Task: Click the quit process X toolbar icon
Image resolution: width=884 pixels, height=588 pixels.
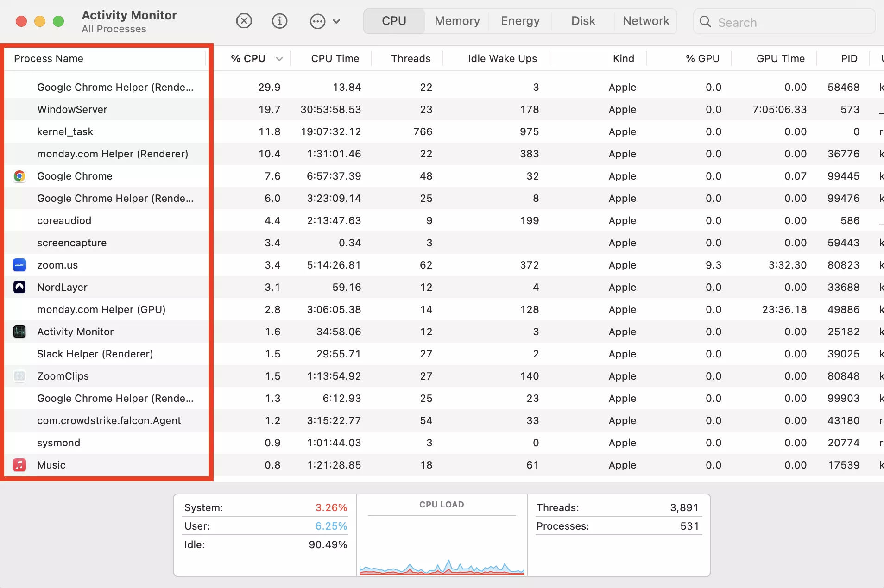Action: 244,21
